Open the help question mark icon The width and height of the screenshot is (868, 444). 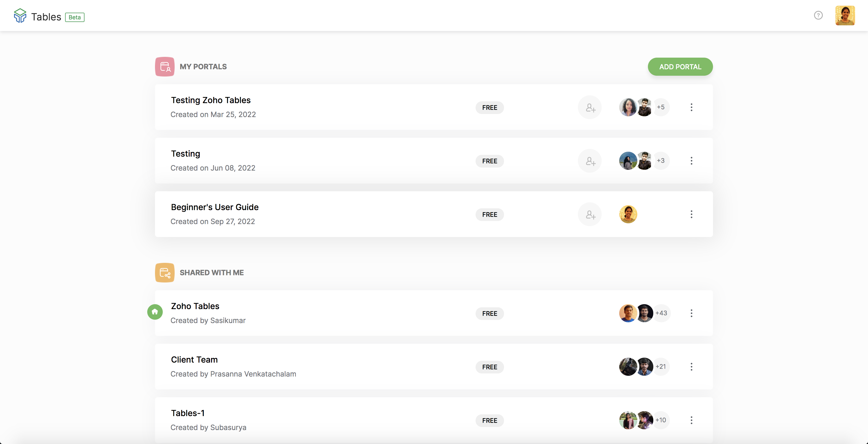point(818,15)
